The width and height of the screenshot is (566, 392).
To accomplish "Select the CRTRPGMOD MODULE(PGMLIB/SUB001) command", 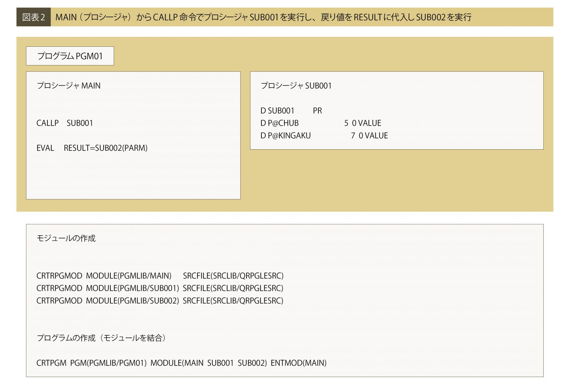I will click(108, 288).
